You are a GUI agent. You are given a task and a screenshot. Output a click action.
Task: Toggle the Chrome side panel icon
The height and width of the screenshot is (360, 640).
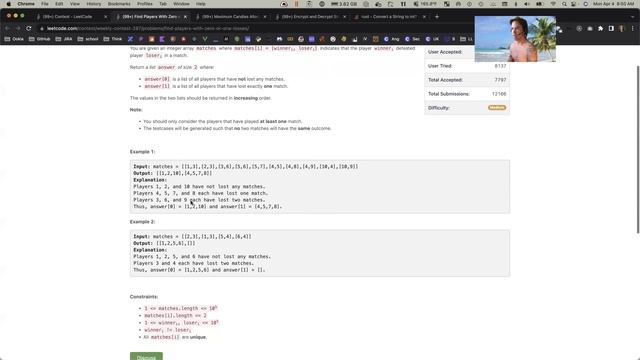[x=611, y=29]
